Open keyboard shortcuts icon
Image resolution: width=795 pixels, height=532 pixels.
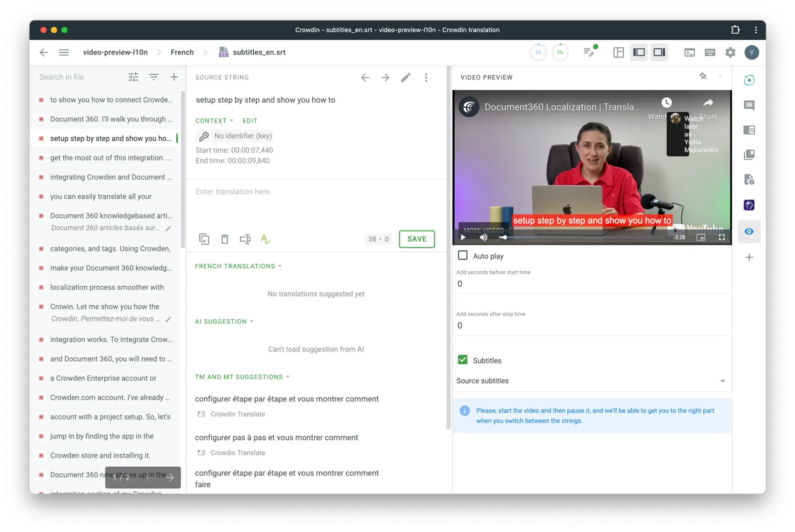[x=710, y=52]
